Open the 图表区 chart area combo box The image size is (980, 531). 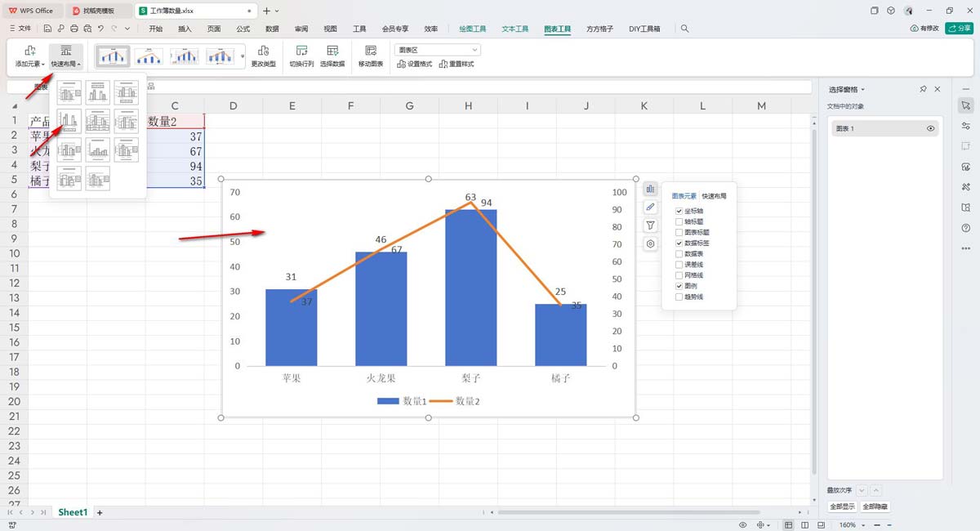437,50
